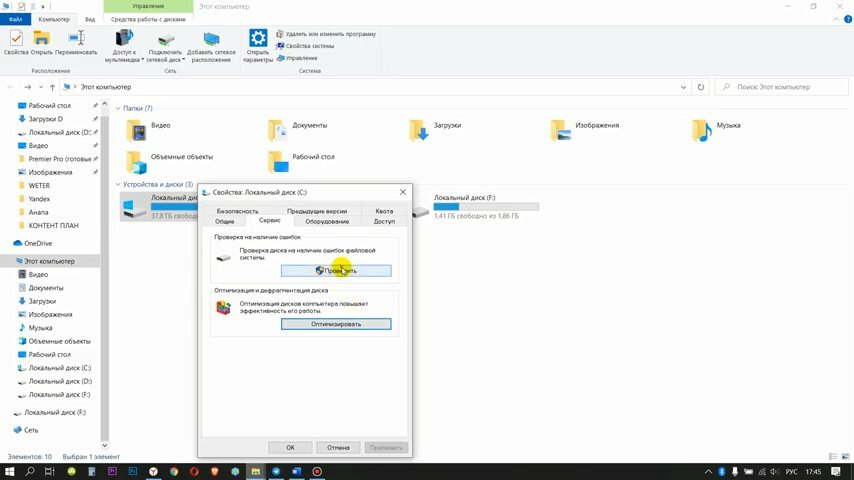Click the Rename (Переименовать) ribbon icon
Viewport: 854px width, 480px height.
[76, 42]
